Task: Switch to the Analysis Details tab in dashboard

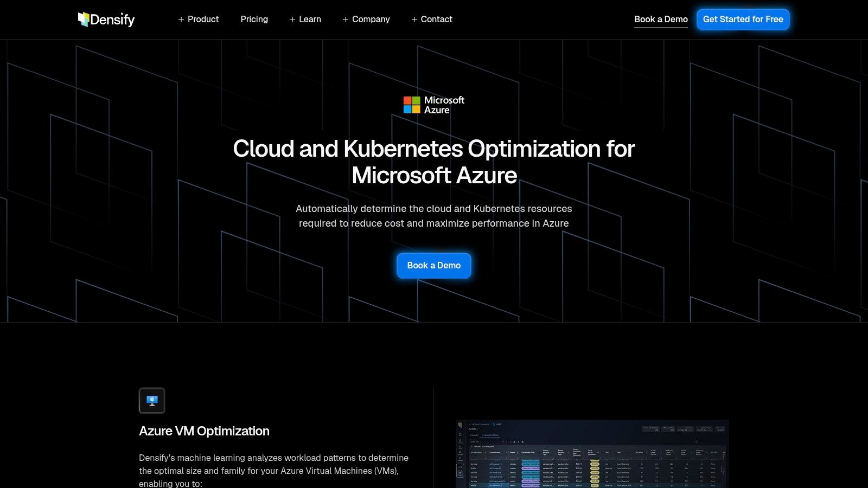Action: (x=490, y=435)
